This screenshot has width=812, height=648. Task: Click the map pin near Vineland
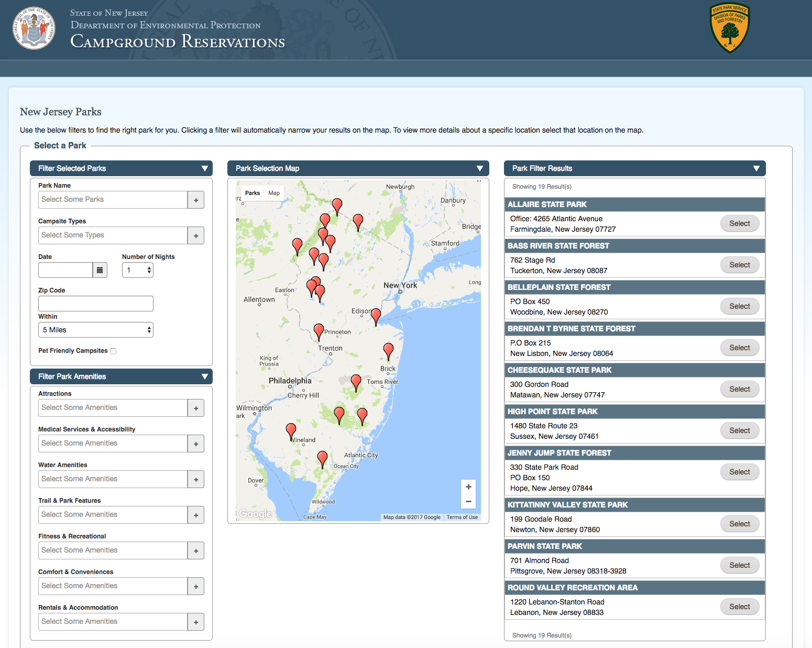(x=291, y=431)
